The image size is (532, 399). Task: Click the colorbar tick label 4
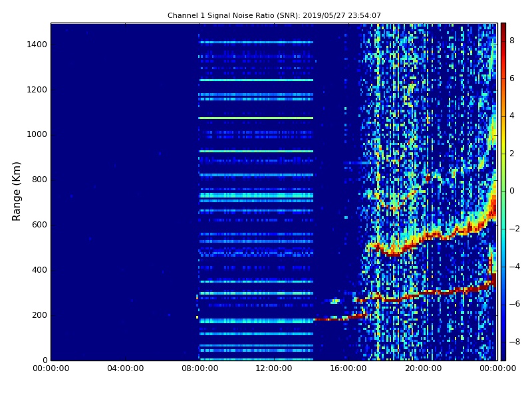pyautogui.click(x=512, y=116)
